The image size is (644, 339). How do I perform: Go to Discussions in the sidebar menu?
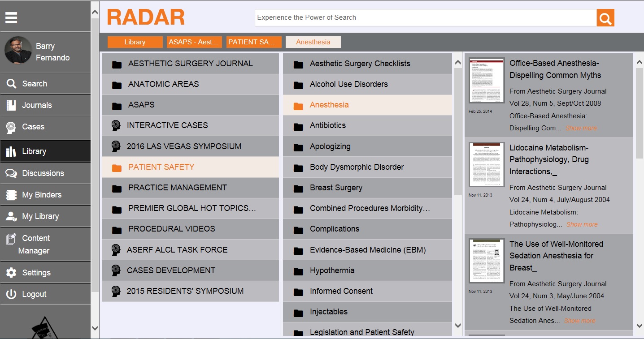coord(45,173)
